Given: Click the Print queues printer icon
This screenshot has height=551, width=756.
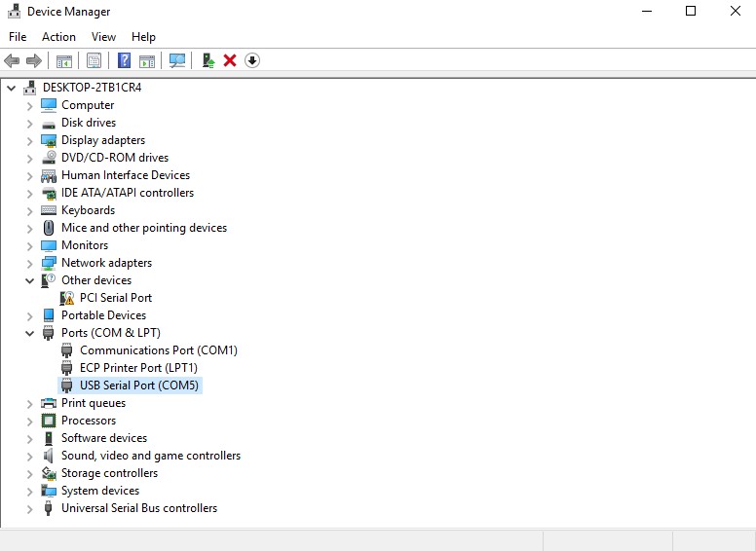Looking at the screenshot, I should click(49, 403).
